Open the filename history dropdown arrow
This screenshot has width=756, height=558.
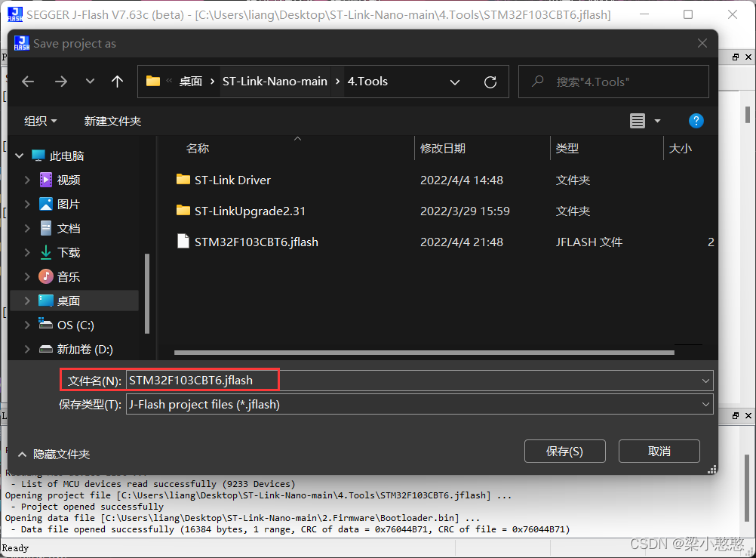pos(705,381)
